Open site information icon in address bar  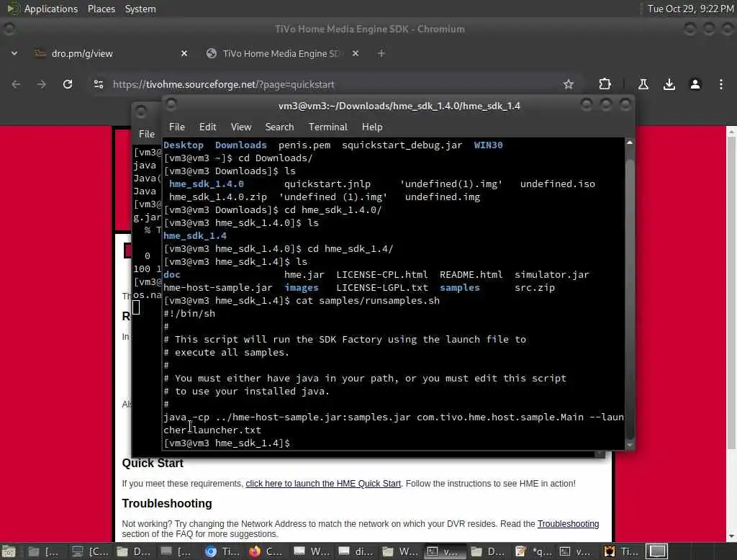[x=98, y=84]
